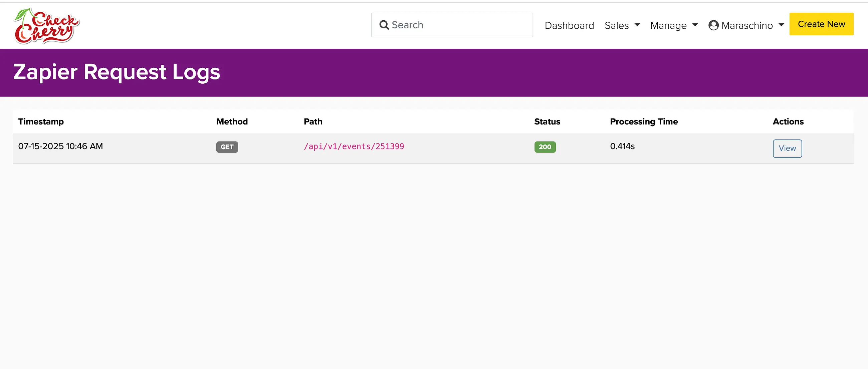
Task: Expand the Maraschino dropdown arrow
Action: pos(781,25)
